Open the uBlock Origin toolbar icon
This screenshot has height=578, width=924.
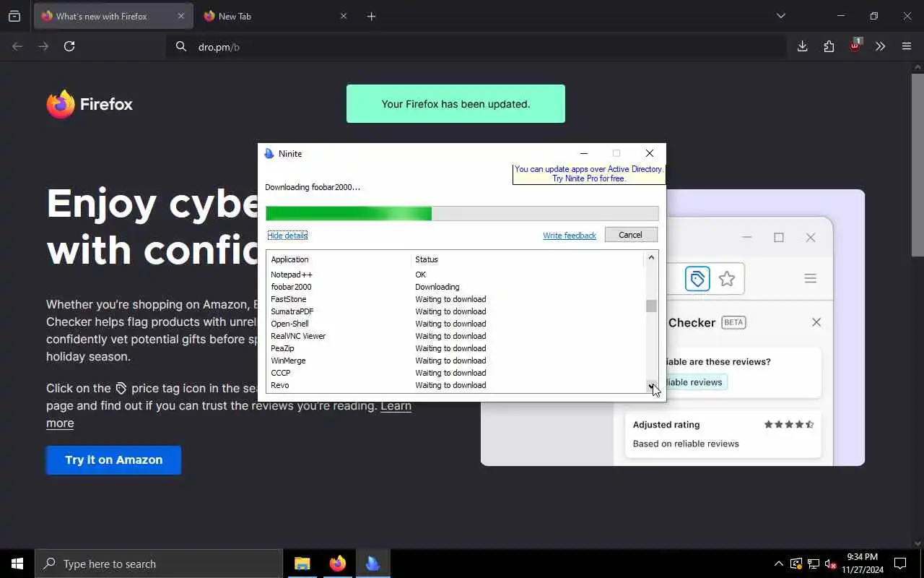tap(855, 46)
